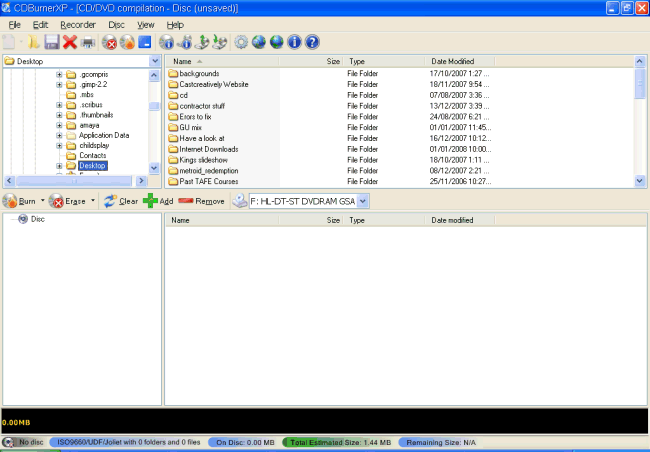Click top toolbar erase disc icon
Viewport: 650px width, 452px height.
pyautogui.click(x=110, y=42)
